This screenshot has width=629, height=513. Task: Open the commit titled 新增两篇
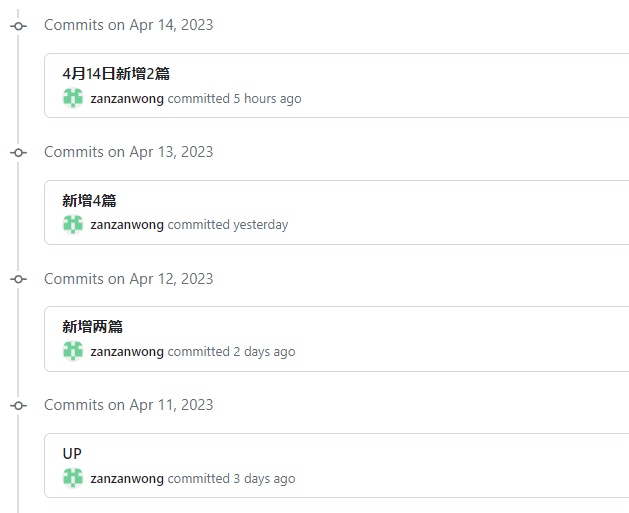click(92, 326)
